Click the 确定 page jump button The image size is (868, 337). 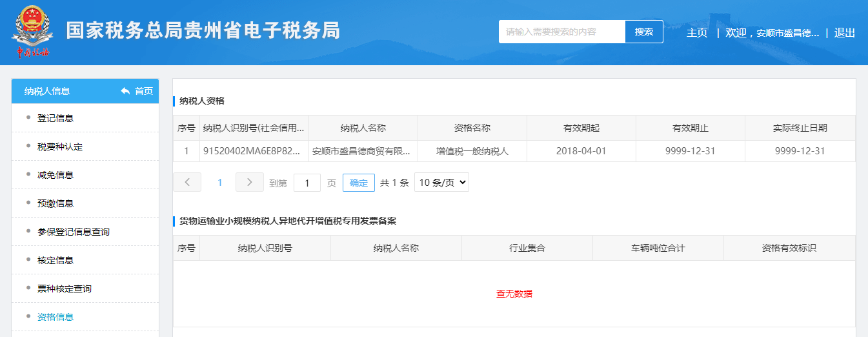click(358, 183)
